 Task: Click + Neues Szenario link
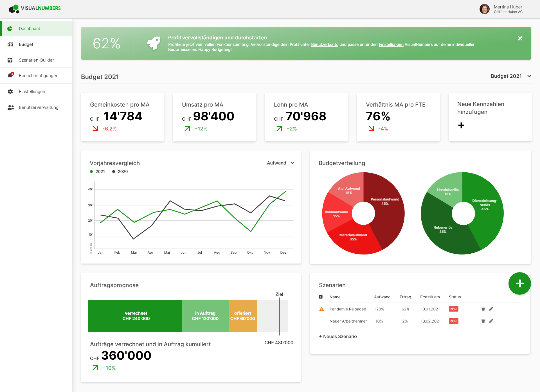click(338, 336)
